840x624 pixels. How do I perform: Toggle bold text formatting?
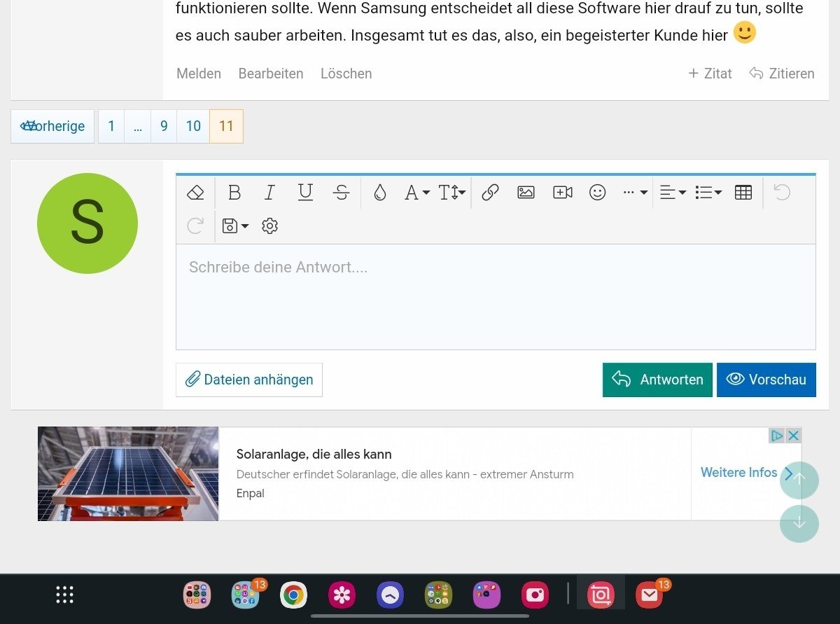[x=234, y=193]
